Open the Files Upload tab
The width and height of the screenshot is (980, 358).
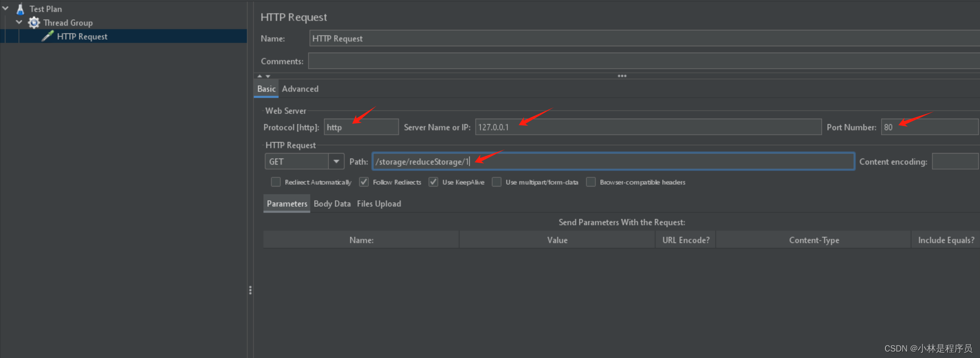click(379, 204)
